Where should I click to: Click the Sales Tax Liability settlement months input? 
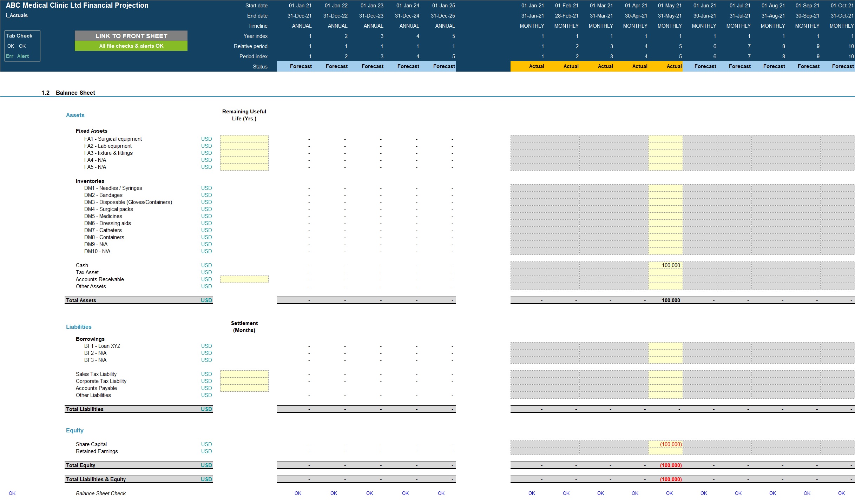(x=244, y=374)
